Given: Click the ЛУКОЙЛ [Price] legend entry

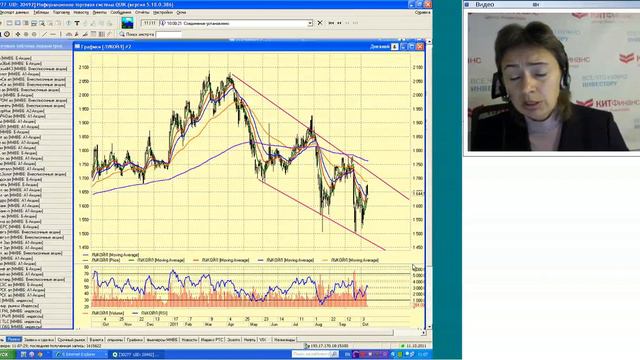Looking at the screenshot, I should tap(102, 260).
